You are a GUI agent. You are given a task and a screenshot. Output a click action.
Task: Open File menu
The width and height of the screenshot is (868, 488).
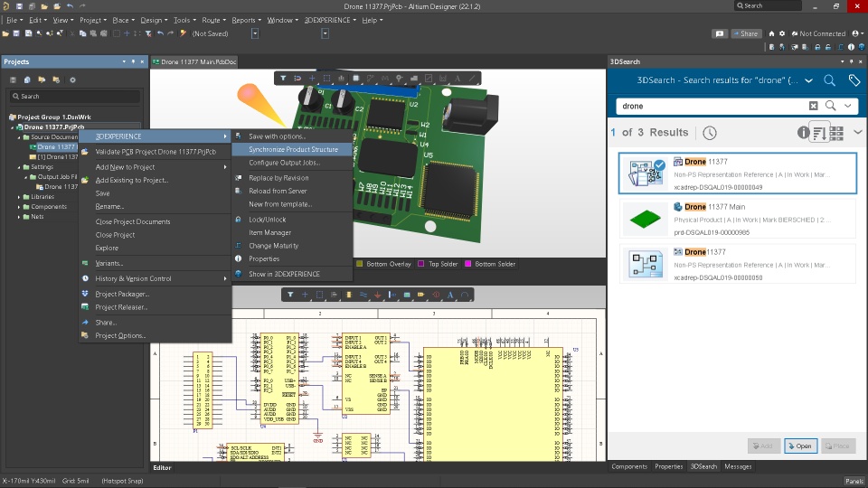(x=14, y=20)
